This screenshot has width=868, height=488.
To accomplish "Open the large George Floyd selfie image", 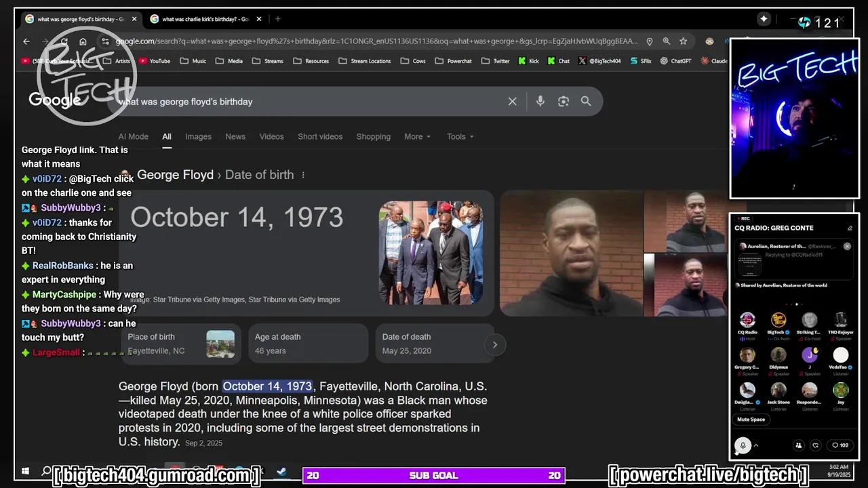I will pyautogui.click(x=571, y=253).
